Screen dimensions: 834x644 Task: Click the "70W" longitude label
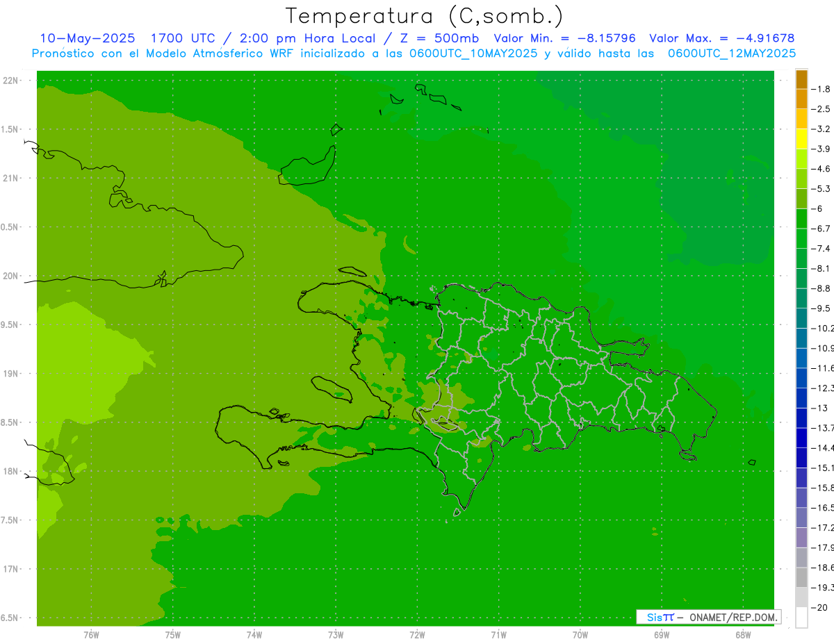pyautogui.click(x=580, y=635)
